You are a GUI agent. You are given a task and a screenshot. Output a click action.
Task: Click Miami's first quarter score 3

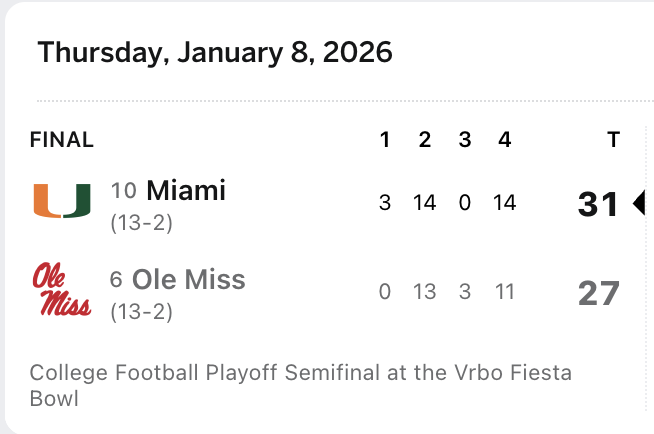coord(385,203)
